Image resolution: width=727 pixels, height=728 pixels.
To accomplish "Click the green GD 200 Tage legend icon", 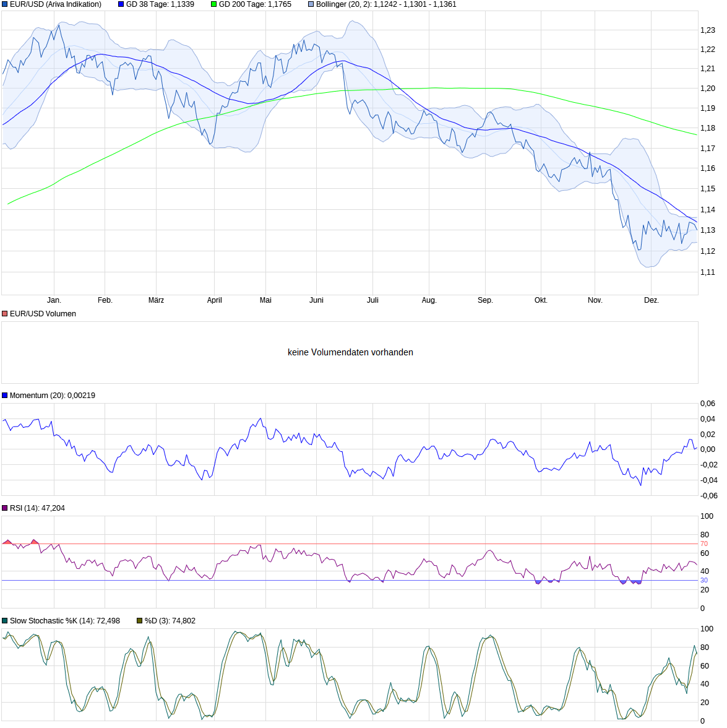I will [215, 5].
